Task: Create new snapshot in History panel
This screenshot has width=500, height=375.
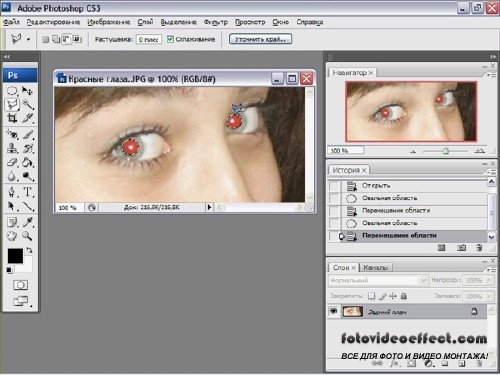Action: 461,248
